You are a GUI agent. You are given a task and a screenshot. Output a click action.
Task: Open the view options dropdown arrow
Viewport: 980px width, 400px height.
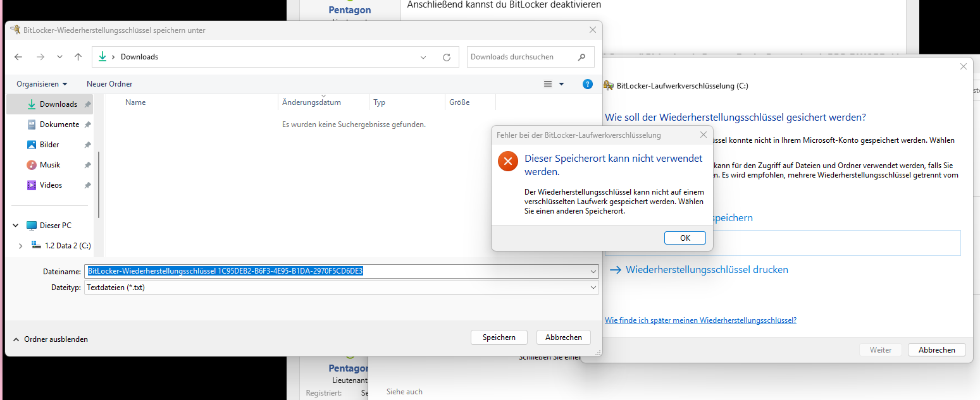pos(561,84)
